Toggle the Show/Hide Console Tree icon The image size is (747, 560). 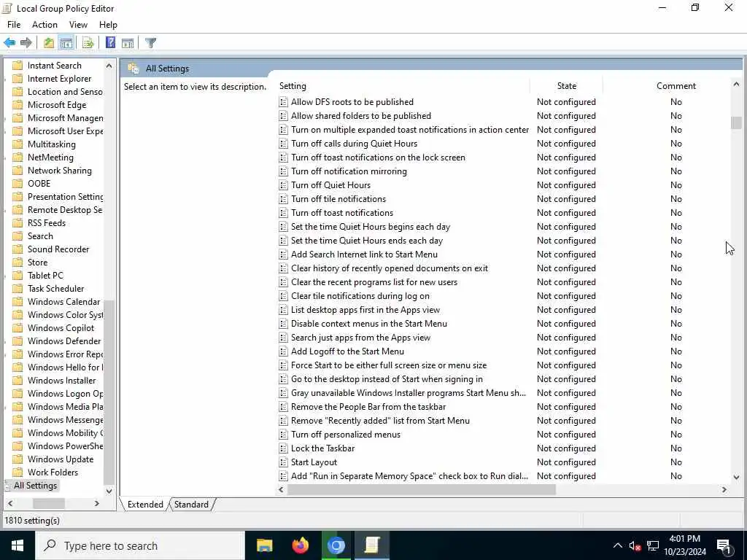click(66, 43)
